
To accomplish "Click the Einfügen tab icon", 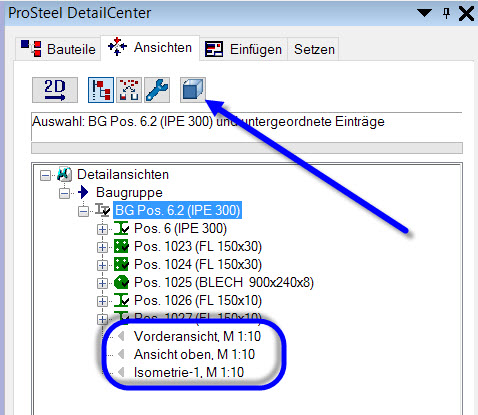I will click(x=214, y=49).
